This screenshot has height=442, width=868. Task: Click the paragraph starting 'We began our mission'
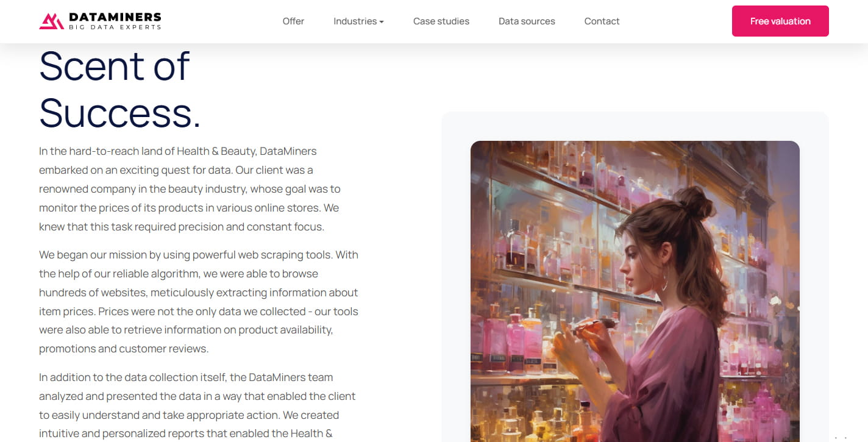point(199,302)
